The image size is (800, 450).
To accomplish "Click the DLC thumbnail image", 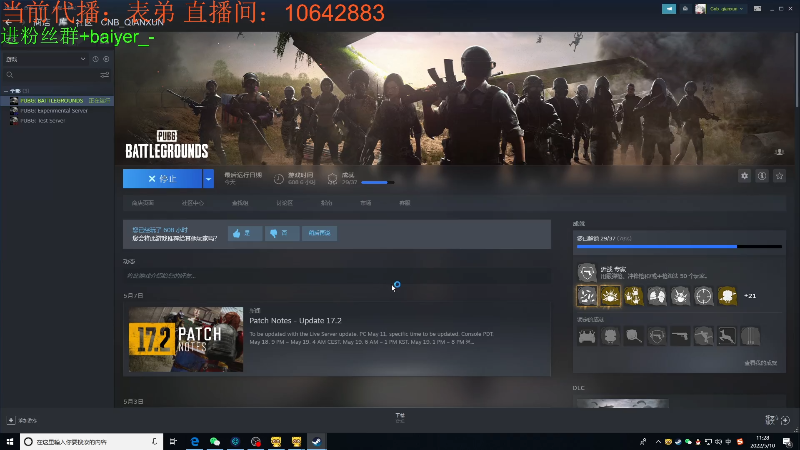I will pos(622,404).
